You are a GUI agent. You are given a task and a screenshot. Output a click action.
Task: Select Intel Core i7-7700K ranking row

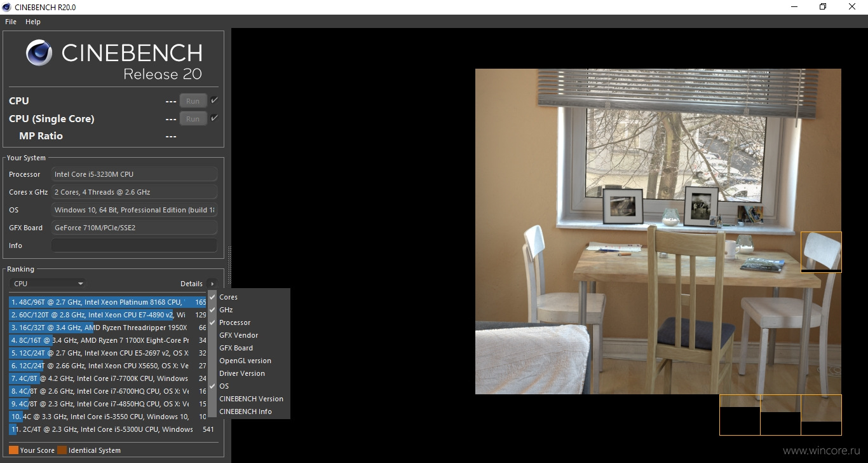click(108, 378)
